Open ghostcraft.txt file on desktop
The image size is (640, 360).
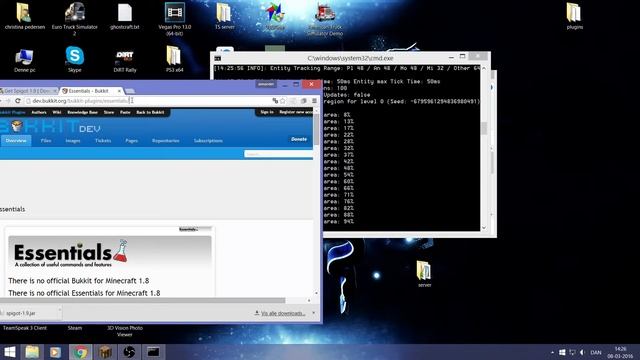[x=125, y=16]
